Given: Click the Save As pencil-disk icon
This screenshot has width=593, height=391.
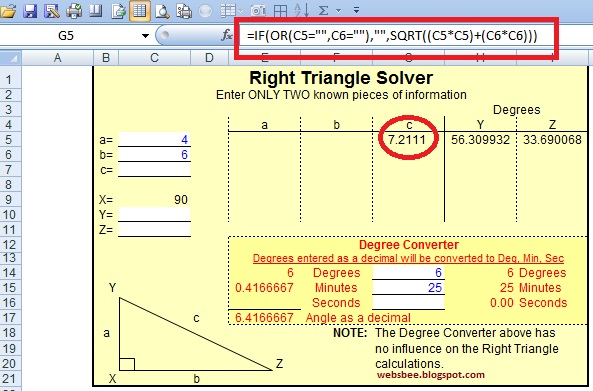Looking at the screenshot, I should pyautogui.click(x=52, y=11).
